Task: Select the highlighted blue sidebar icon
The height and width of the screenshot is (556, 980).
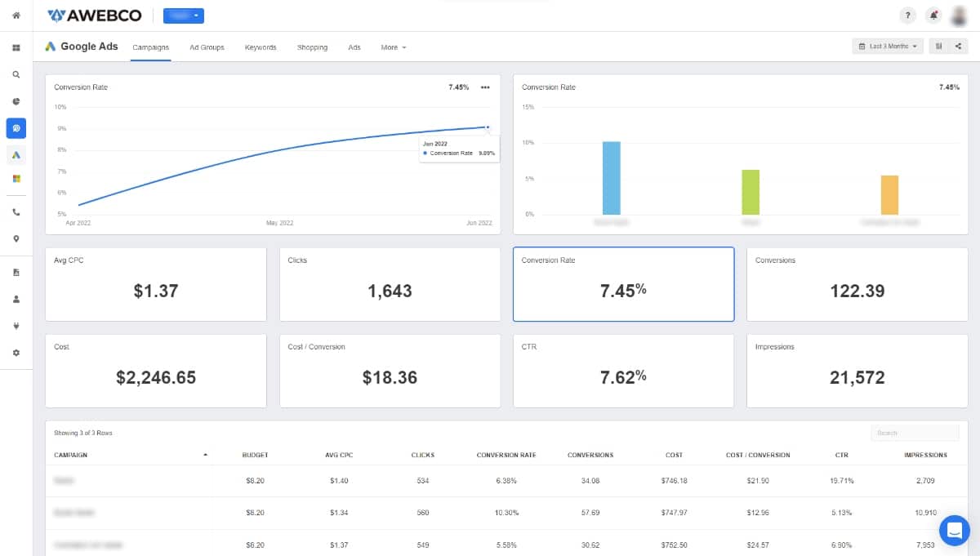Action: click(x=16, y=128)
